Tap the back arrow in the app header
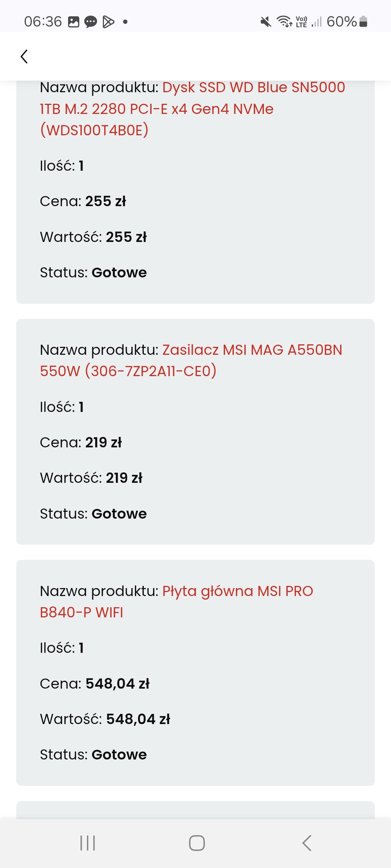This screenshot has width=391, height=868. tap(24, 56)
